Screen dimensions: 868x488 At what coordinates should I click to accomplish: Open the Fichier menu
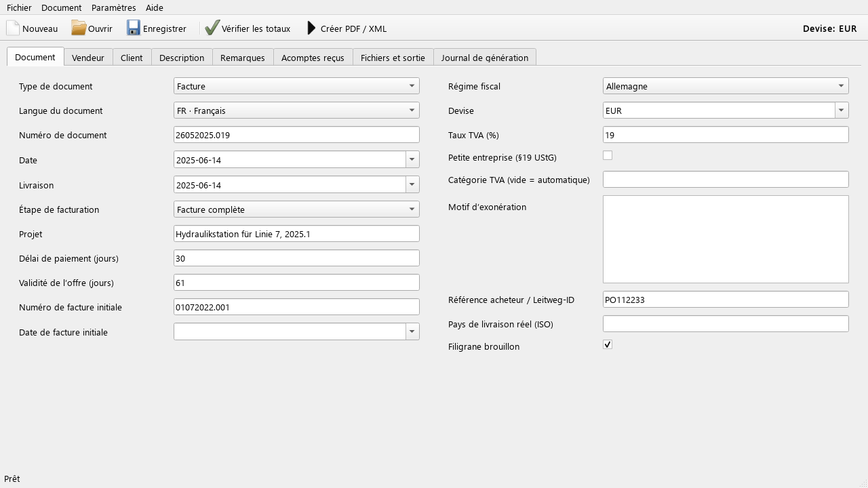point(19,7)
